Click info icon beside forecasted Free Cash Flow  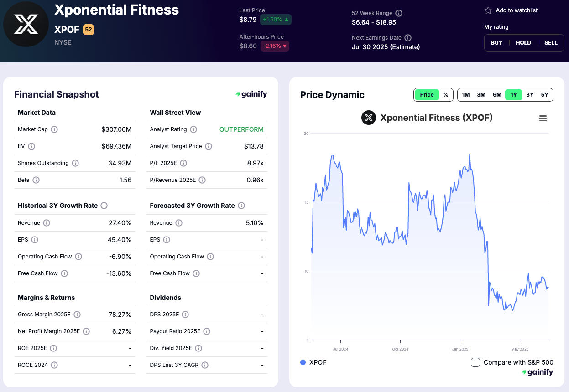click(196, 273)
